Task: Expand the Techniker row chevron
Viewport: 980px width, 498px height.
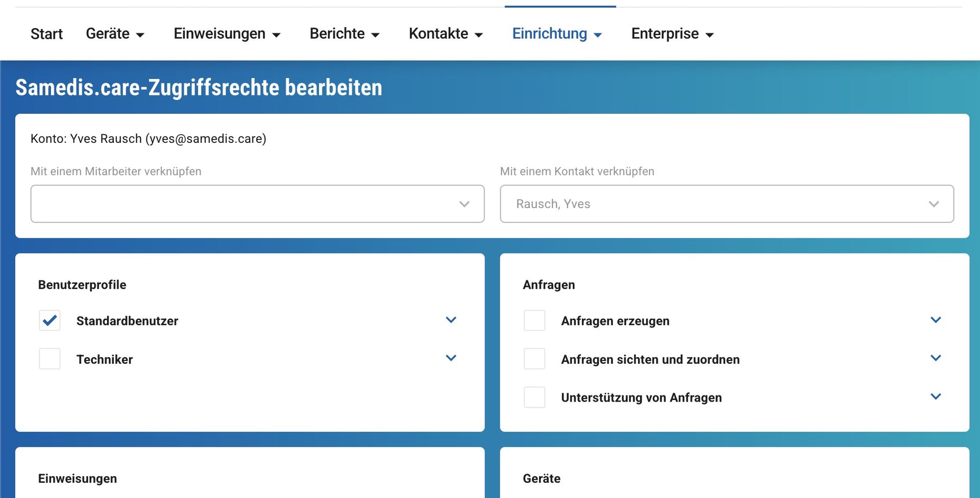Action: (x=451, y=358)
